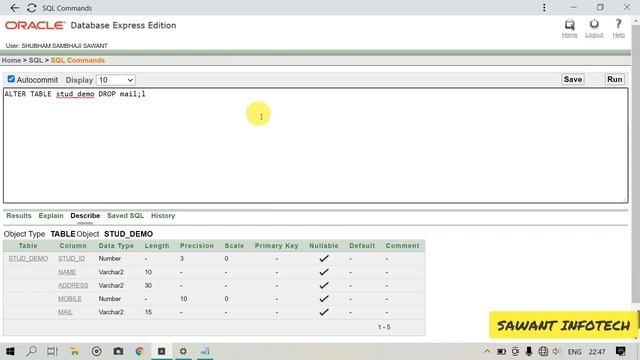Open the Display rows dropdown
Viewport: 640px width, 360px height.
coord(116,80)
